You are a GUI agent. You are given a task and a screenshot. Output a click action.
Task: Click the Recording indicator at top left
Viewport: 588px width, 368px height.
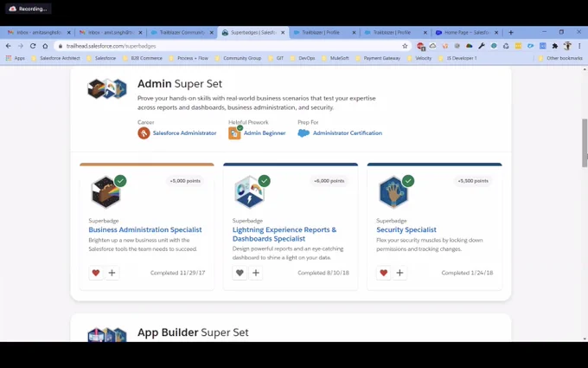click(x=29, y=9)
